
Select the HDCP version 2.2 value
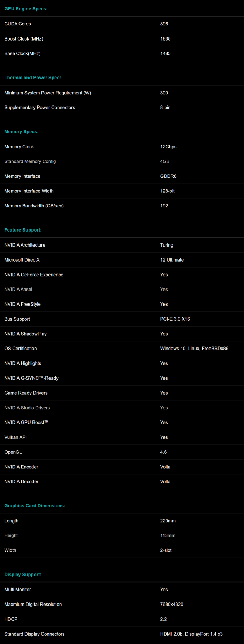click(x=163, y=619)
